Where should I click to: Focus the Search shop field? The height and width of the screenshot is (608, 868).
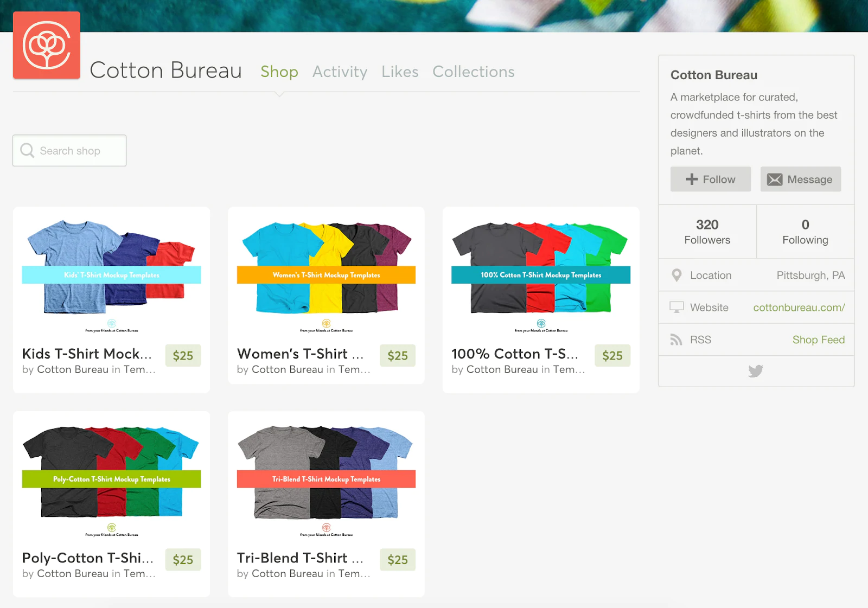pos(69,150)
